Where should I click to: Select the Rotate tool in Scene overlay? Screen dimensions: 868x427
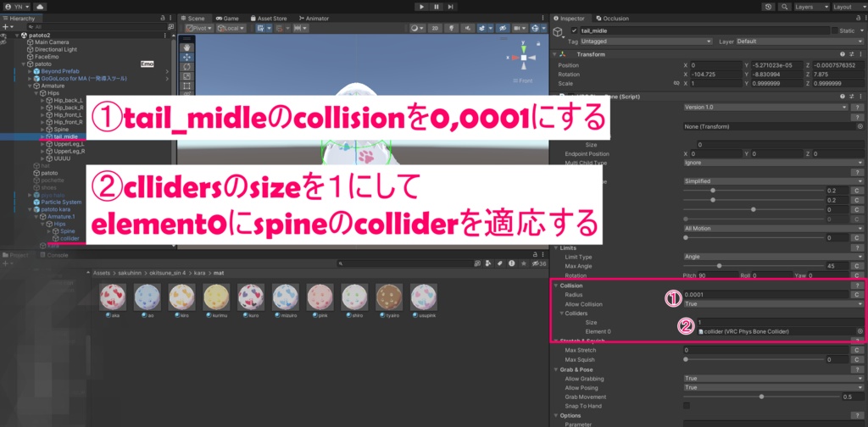pos(187,66)
